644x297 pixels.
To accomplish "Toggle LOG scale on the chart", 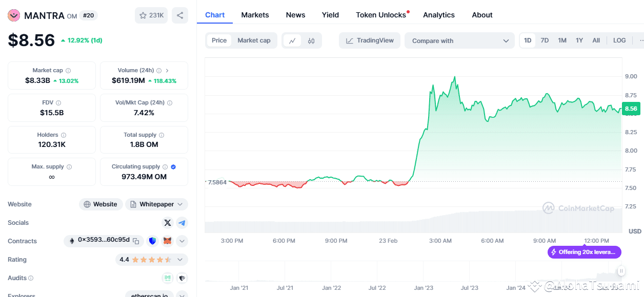I will click(x=619, y=40).
